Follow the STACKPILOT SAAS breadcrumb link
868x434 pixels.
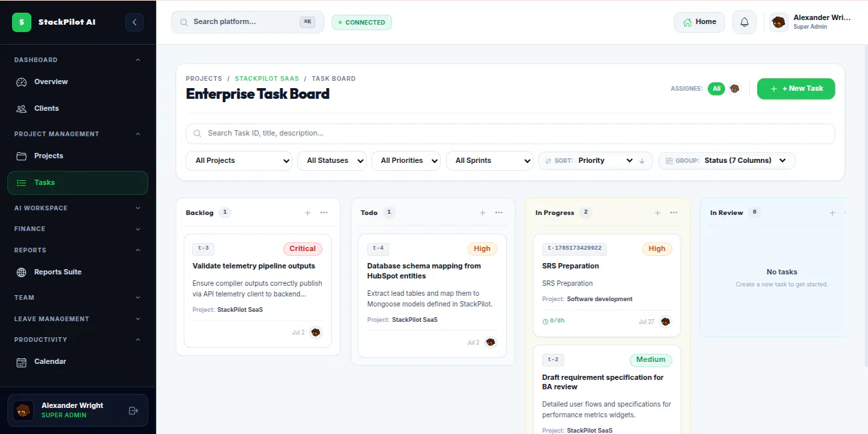(267, 79)
